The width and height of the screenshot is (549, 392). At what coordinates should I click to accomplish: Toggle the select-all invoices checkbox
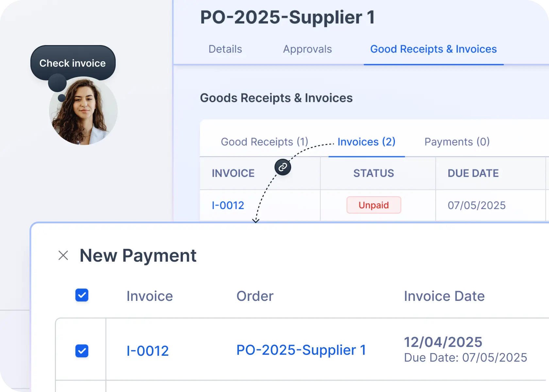82,295
